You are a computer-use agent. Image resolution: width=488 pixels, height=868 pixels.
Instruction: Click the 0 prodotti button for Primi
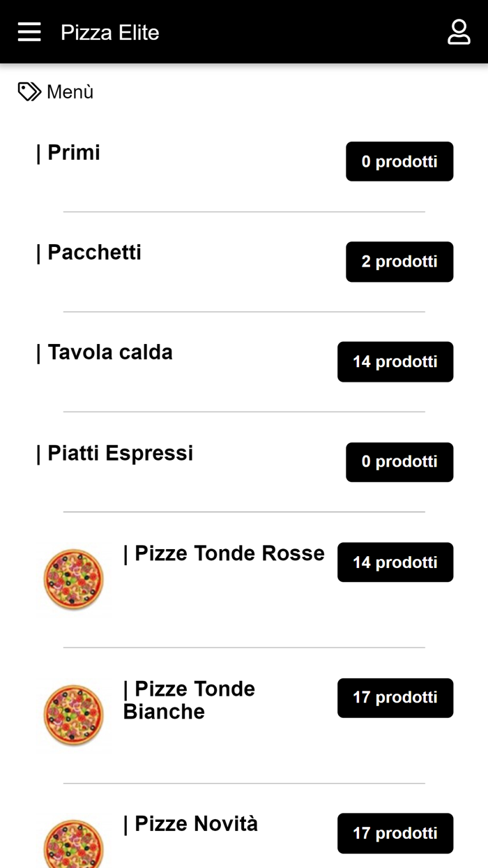pyautogui.click(x=399, y=161)
